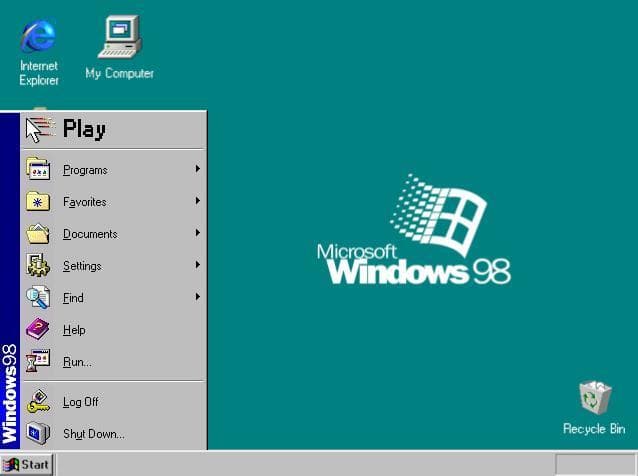Click the My Computer label text
Screen dimensions: 638x476
(120, 73)
